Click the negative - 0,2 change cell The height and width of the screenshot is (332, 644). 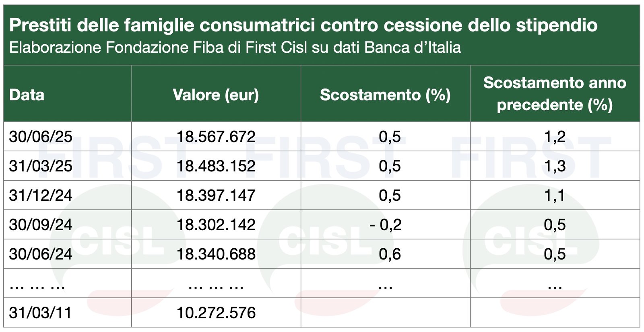click(x=385, y=225)
